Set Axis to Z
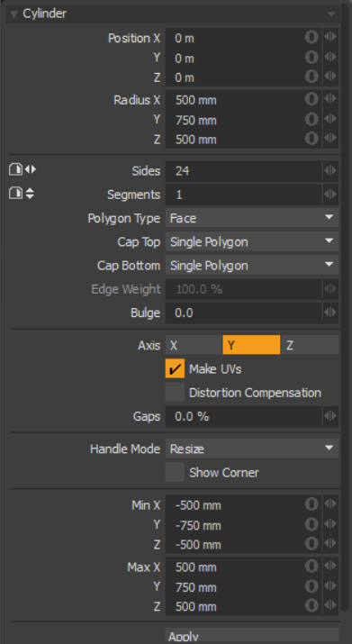This screenshot has height=644, width=352. point(310,345)
